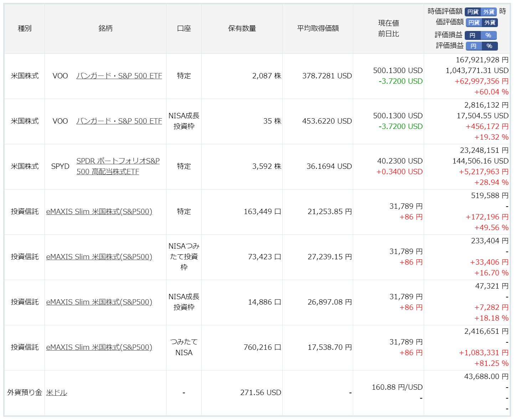Open eMAXIS Slim link in the NISAつみたて投資枠 row
Screen dimensions: 515x420
pos(99,257)
